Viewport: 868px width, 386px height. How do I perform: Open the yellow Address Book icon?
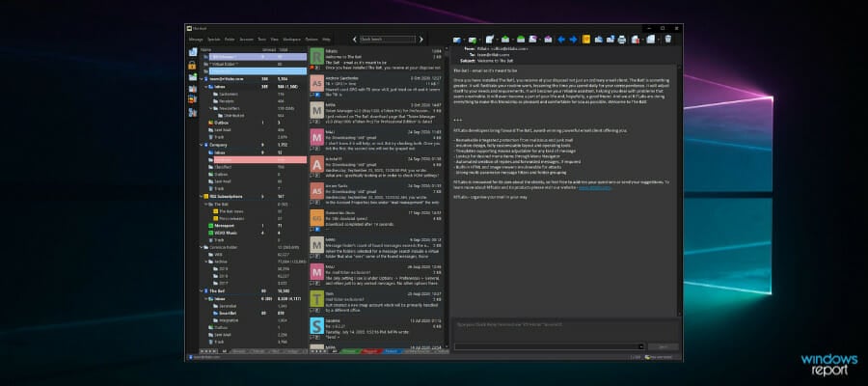[x=586, y=40]
